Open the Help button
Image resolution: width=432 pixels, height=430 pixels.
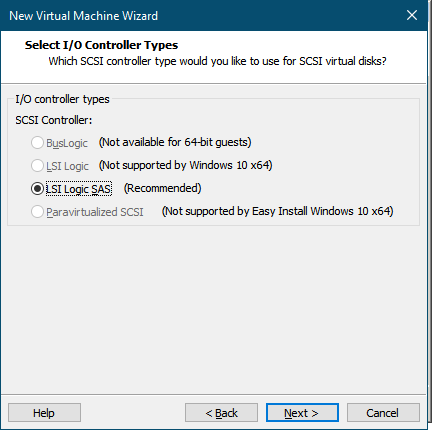[x=44, y=413]
